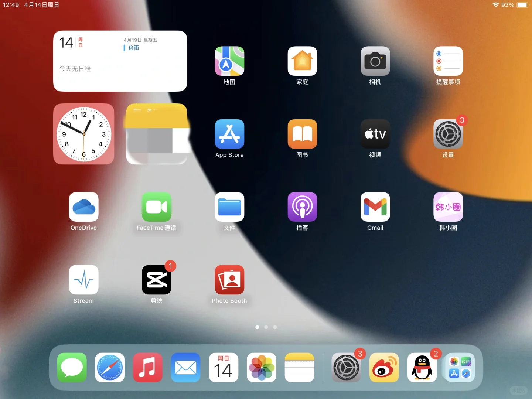Image resolution: width=532 pixels, height=399 pixels.
Task: Open Settings icon in dock
Action: [346, 368]
